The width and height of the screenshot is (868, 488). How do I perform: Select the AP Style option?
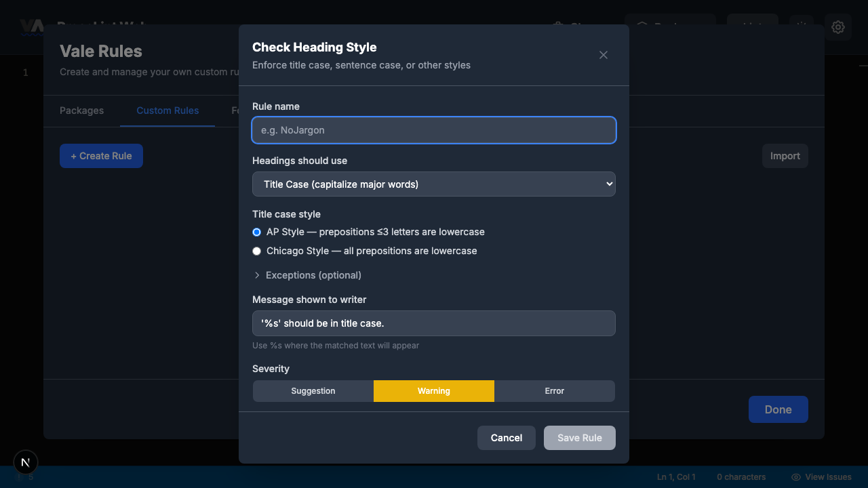[x=256, y=232]
